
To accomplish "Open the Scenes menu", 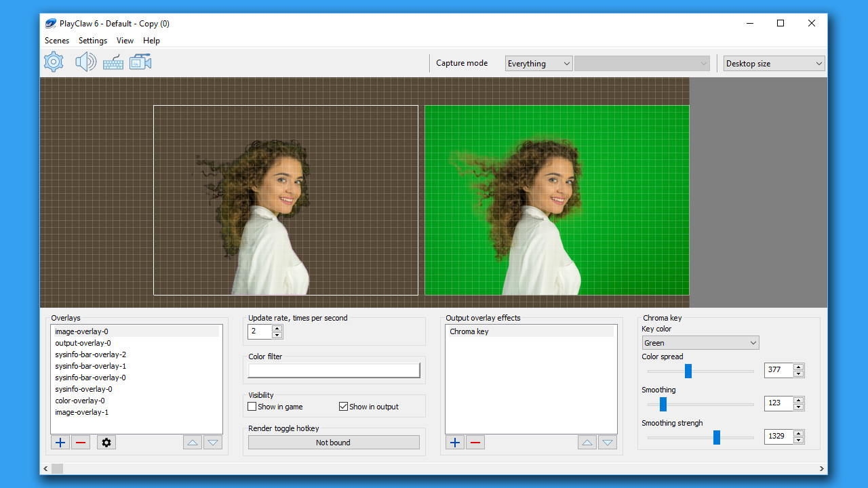I will click(x=56, y=41).
